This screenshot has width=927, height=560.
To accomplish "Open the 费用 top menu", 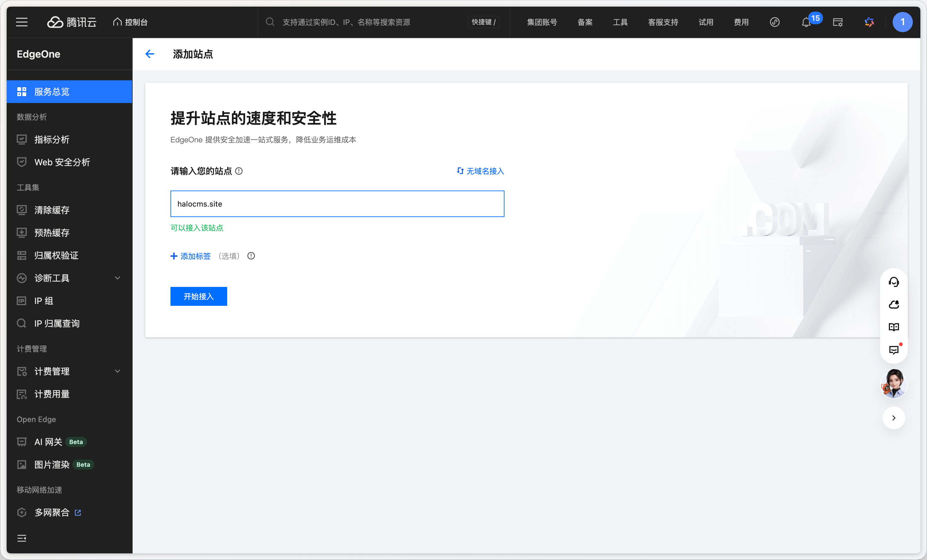I will [741, 23].
